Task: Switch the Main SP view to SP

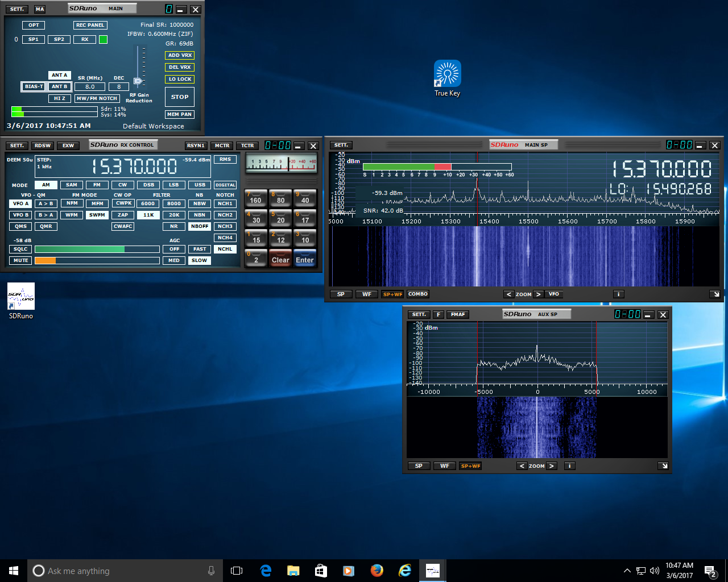Action: [341, 294]
